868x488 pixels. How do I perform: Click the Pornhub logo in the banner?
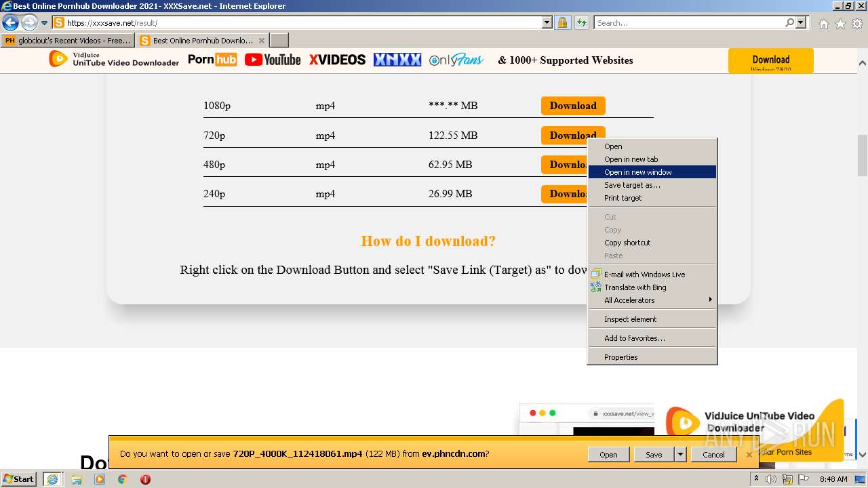pos(212,60)
